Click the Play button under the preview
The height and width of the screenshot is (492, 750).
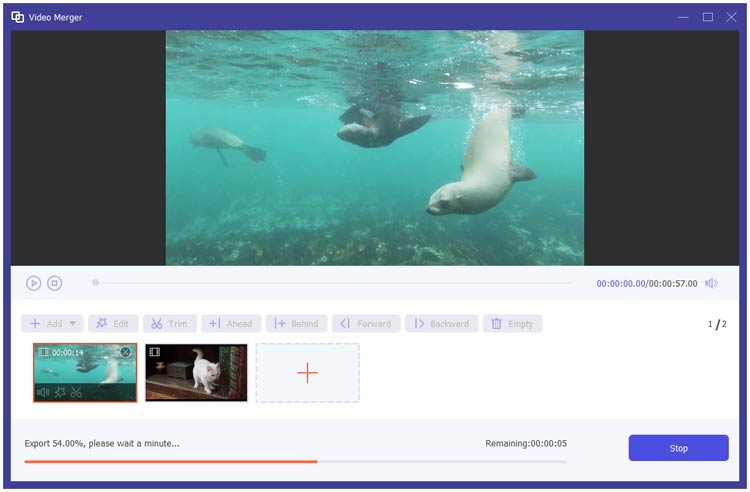pos(33,284)
